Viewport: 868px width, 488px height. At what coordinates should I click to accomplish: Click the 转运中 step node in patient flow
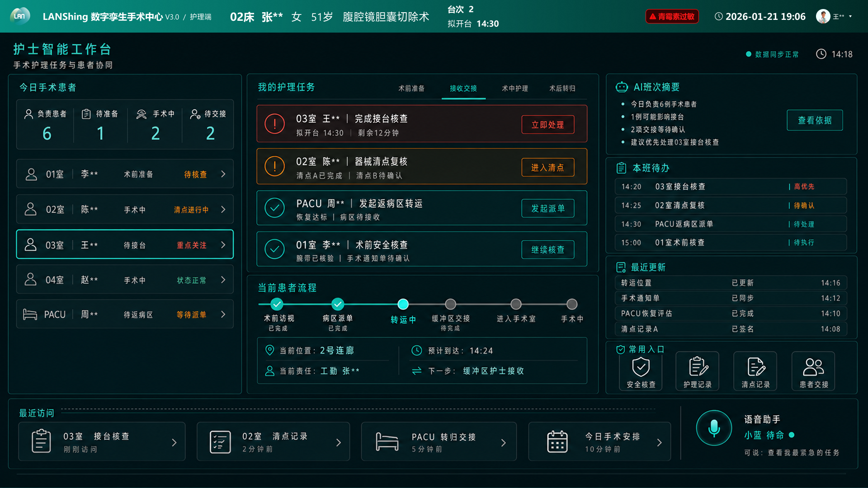pos(403,304)
